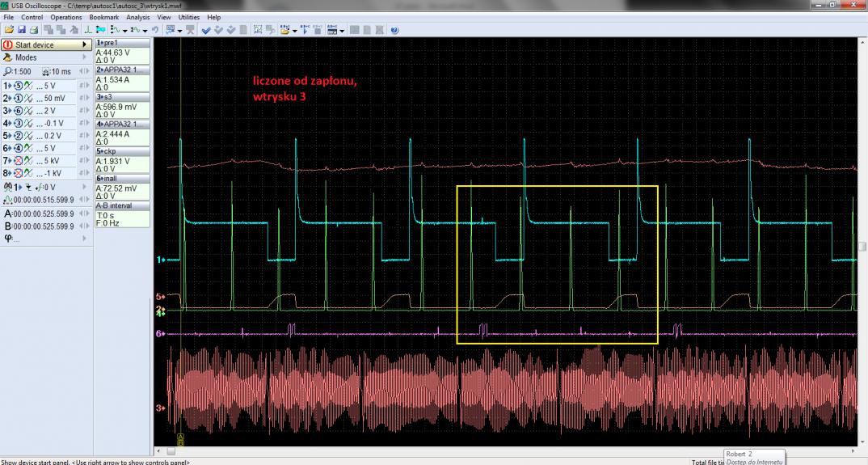The height and width of the screenshot is (465, 868).
Task: Click the blue checkmark toolbar icon
Action: pyautogui.click(x=205, y=30)
